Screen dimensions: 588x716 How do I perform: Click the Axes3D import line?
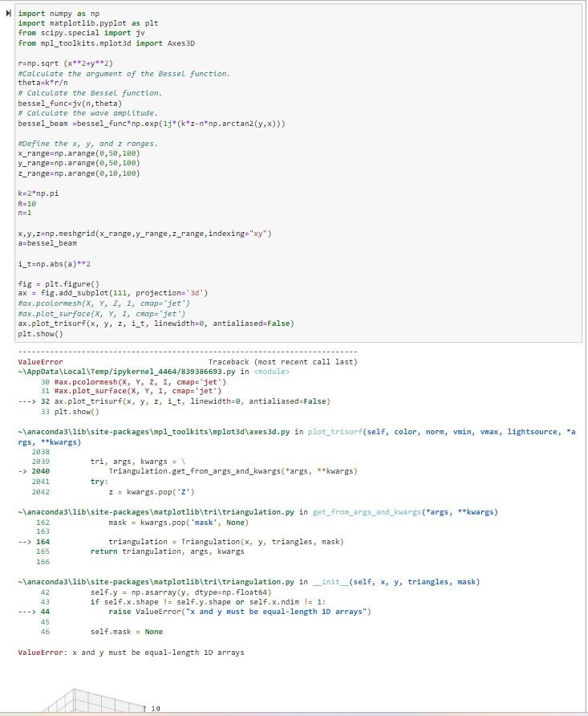click(x=106, y=43)
